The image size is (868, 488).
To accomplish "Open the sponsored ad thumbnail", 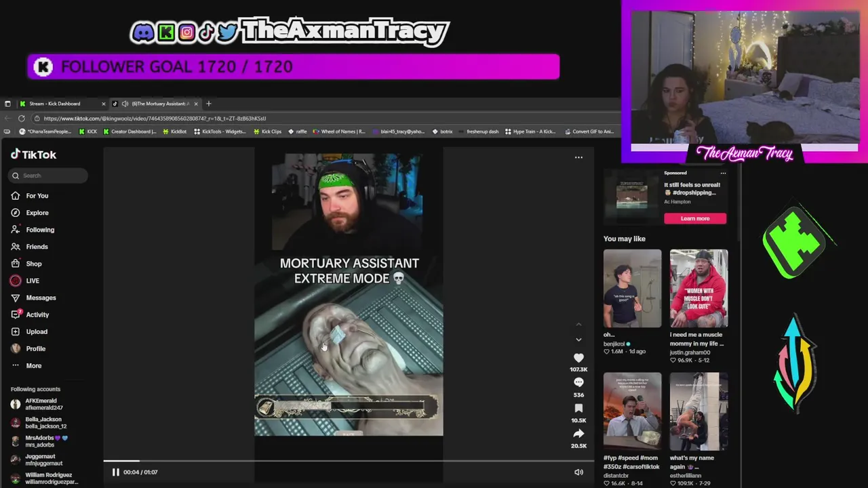I will point(631,197).
